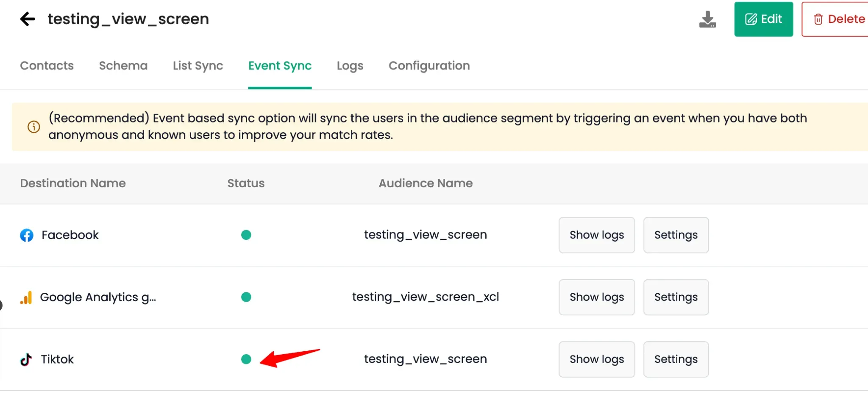The width and height of the screenshot is (868, 403).
Task: Click Facebook's testing_view_screen audience name
Action: coord(426,235)
